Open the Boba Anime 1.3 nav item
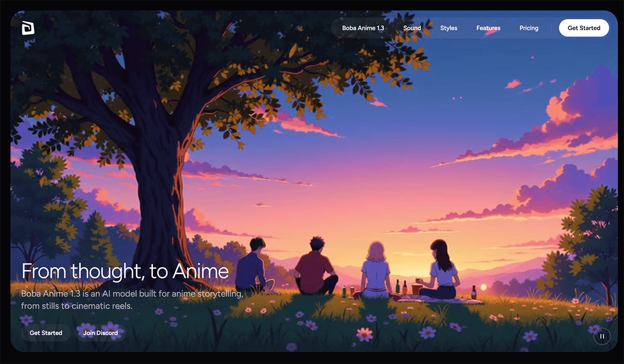This screenshot has width=624, height=364. click(363, 28)
